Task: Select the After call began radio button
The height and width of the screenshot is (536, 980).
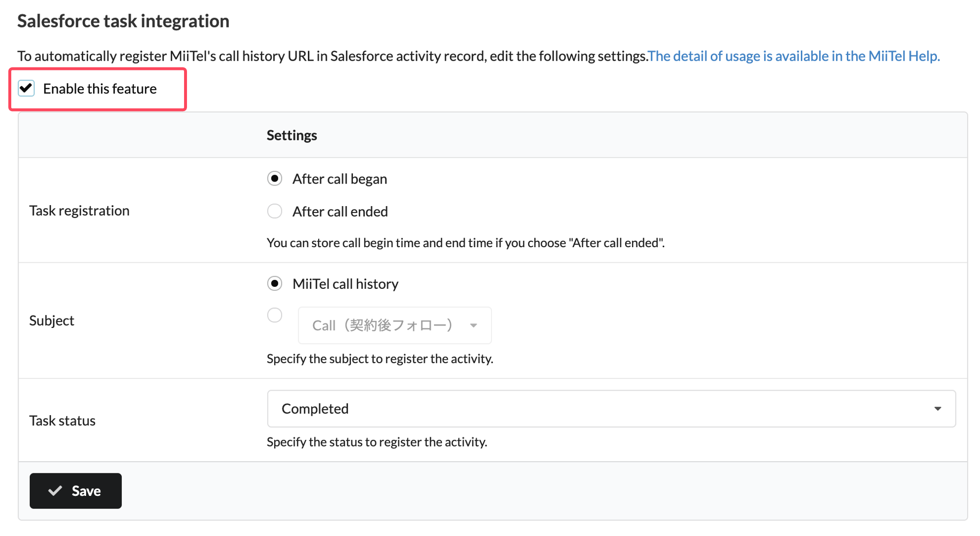Action: point(275,179)
